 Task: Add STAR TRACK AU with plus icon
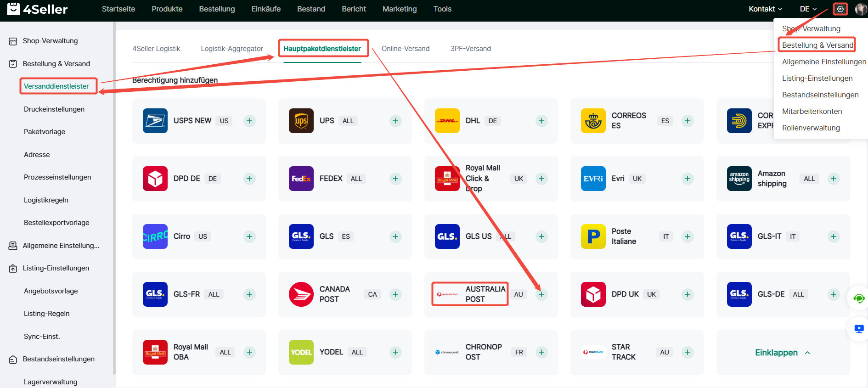pyautogui.click(x=688, y=352)
